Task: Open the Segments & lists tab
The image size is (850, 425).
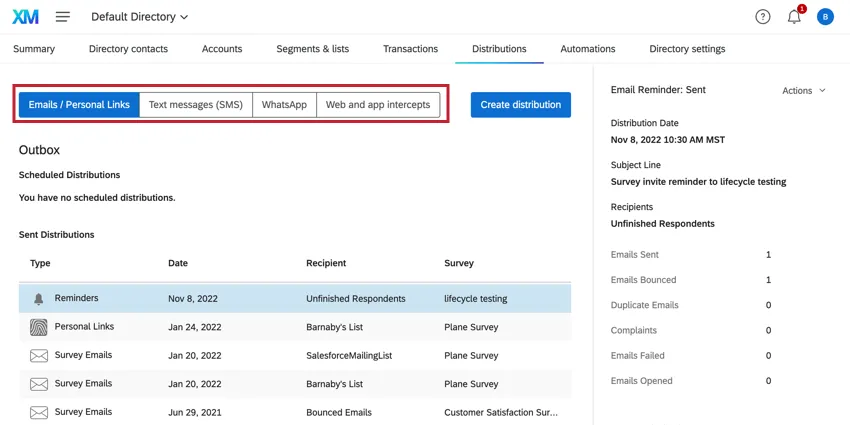Action: coord(313,49)
